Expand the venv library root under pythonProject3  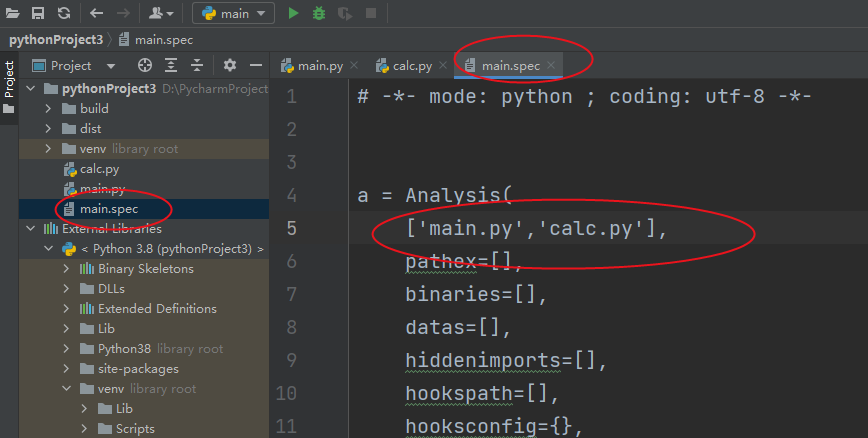click(48, 148)
